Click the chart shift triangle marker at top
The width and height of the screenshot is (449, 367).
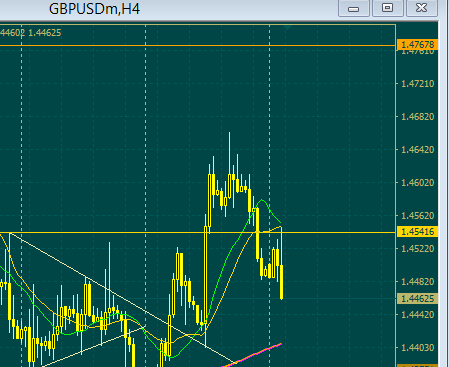pyautogui.click(x=287, y=27)
